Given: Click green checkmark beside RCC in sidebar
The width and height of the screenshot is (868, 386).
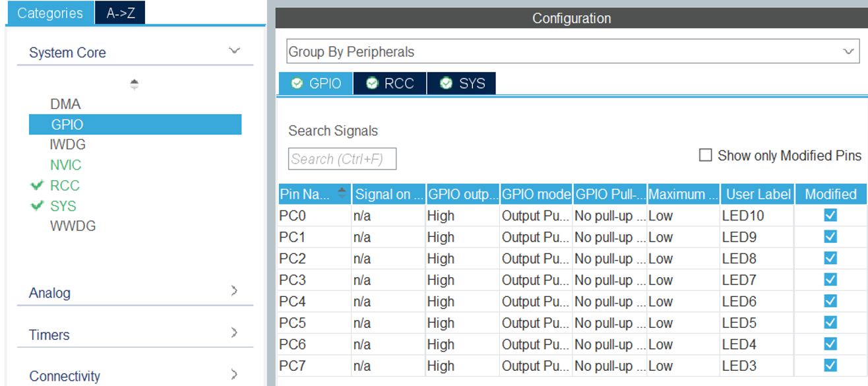Looking at the screenshot, I should pyautogui.click(x=37, y=186).
